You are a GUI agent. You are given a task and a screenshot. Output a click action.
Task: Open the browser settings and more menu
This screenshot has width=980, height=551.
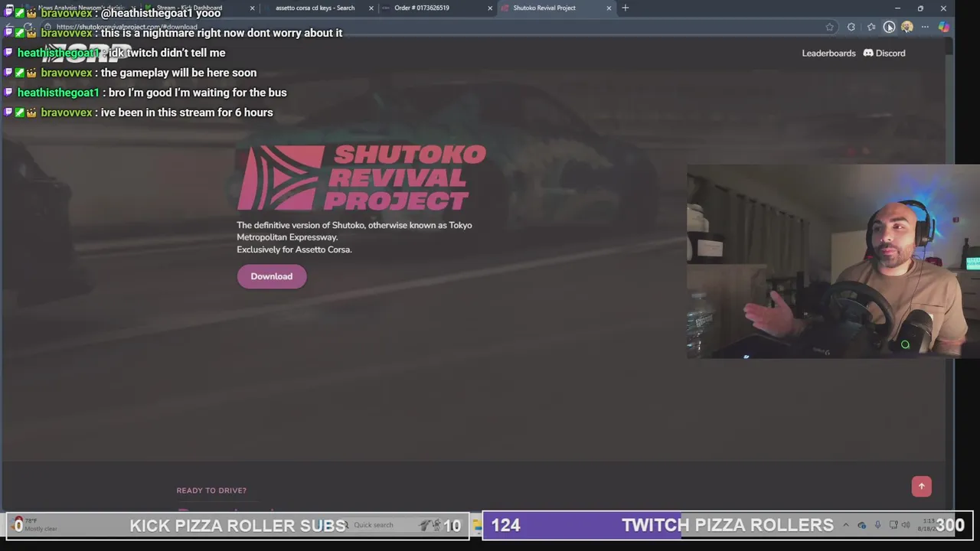(925, 27)
